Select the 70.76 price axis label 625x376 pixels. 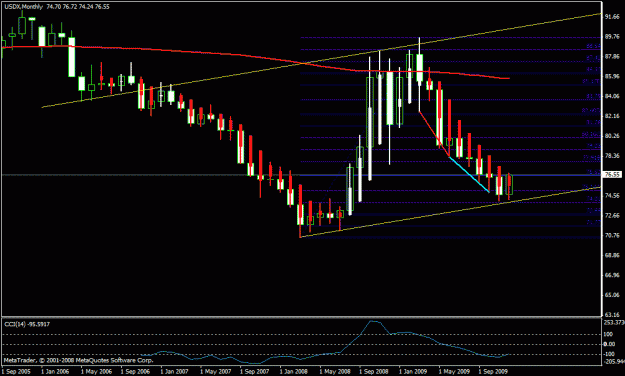(x=612, y=236)
